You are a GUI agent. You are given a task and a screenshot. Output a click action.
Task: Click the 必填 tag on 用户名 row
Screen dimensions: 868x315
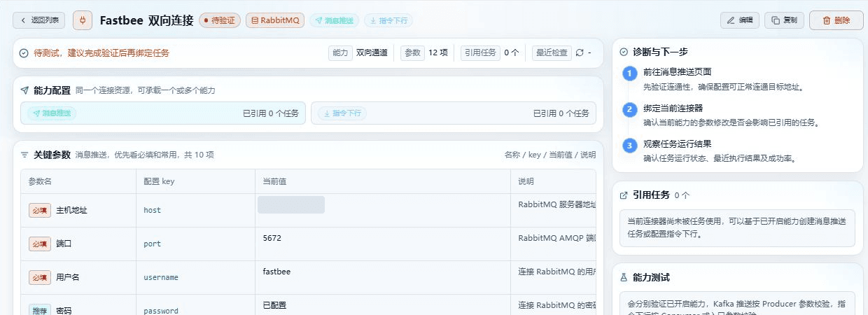click(x=40, y=277)
